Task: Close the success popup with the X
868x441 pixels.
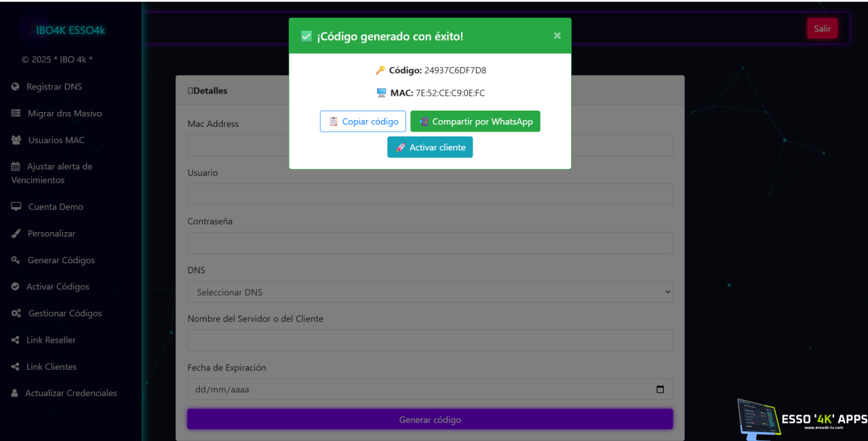Action: point(557,36)
